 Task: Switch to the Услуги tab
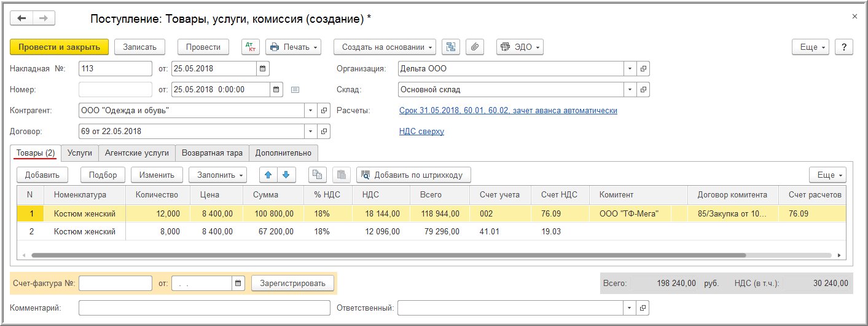[80, 153]
